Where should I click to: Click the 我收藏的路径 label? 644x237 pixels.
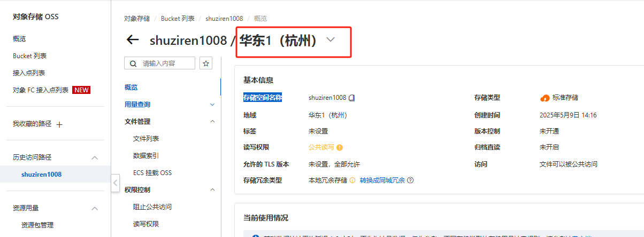(x=32, y=124)
